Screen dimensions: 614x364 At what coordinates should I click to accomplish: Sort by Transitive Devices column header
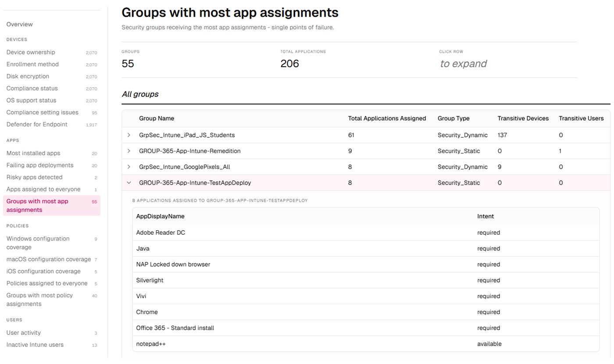[523, 118]
